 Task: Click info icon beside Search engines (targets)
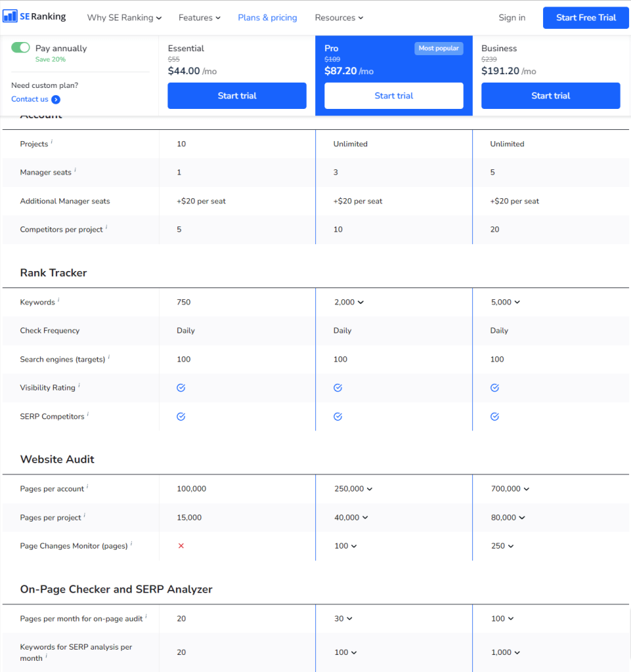[108, 356]
